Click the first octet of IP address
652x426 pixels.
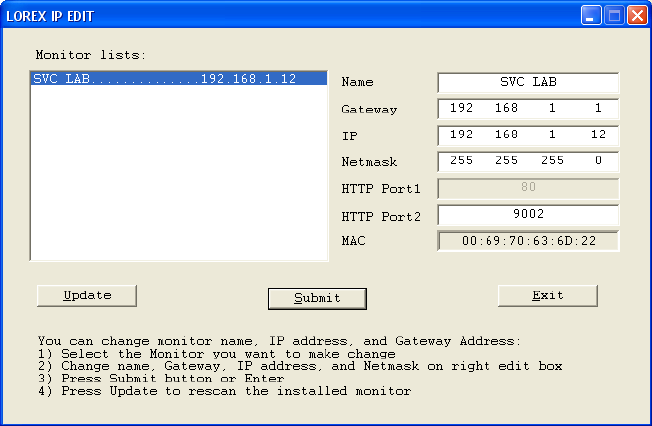(x=461, y=134)
